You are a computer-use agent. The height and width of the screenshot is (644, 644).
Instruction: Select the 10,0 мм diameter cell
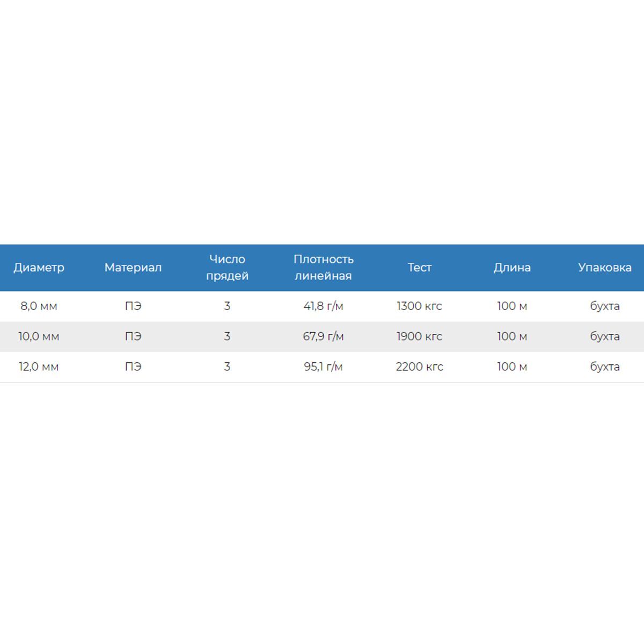point(39,336)
